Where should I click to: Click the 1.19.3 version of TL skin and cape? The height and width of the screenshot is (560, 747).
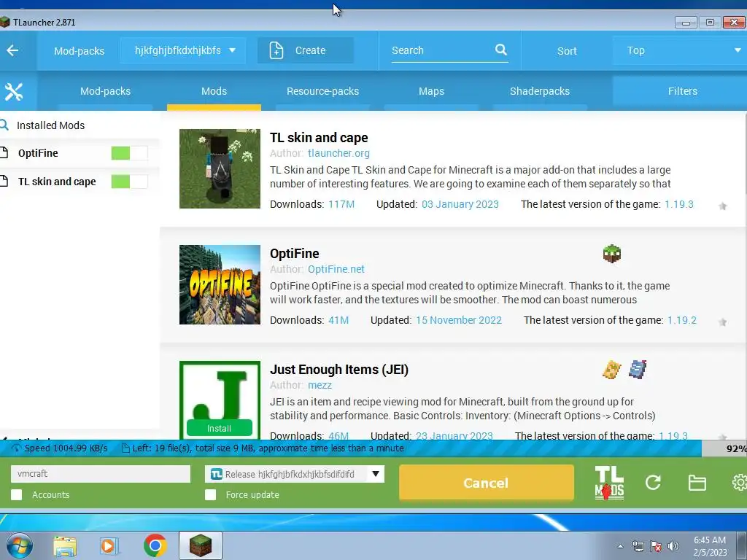[x=679, y=204]
